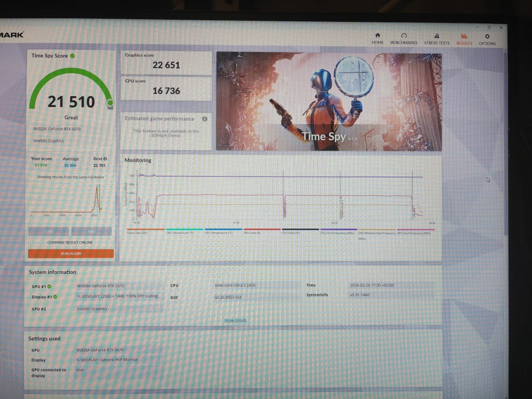Toggle GPU Load series in legend
This screenshot has width=532, height=399.
(x=262, y=232)
